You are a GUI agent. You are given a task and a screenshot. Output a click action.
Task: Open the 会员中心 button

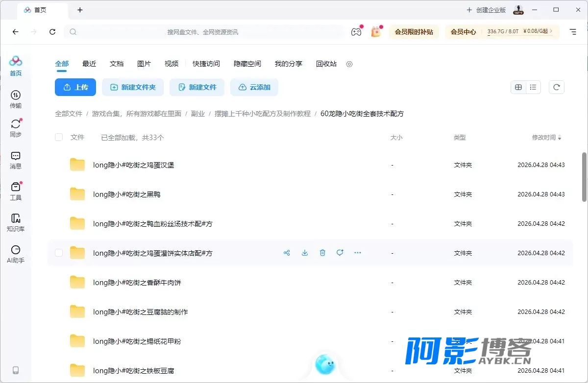click(463, 32)
